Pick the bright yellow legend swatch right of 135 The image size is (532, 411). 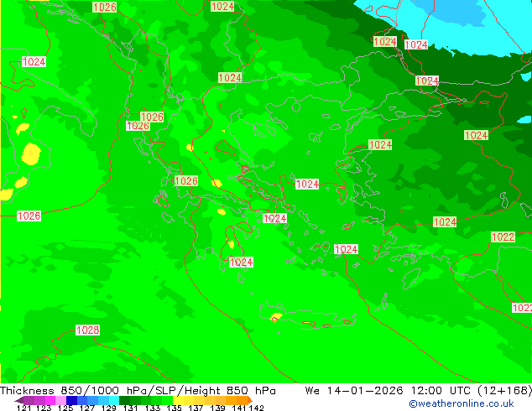(x=178, y=400)
